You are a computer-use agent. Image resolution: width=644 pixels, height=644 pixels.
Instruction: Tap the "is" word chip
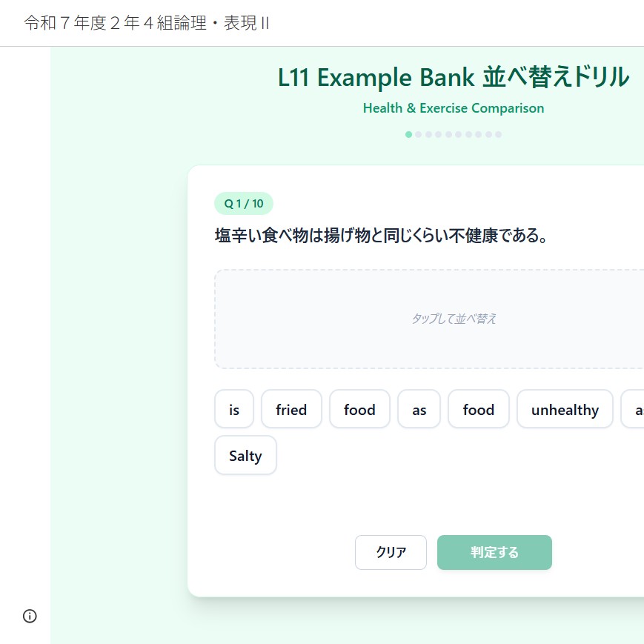pos(234,410)
